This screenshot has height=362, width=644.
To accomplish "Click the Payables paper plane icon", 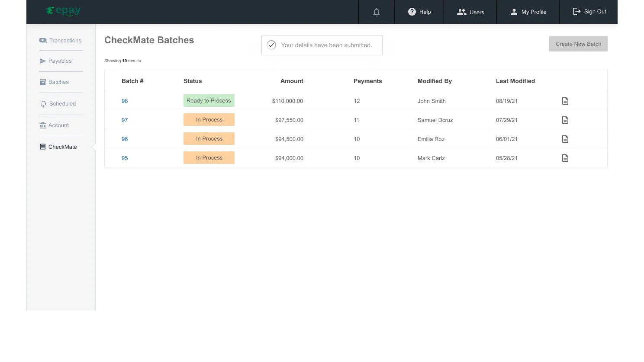I will (43, 61).
